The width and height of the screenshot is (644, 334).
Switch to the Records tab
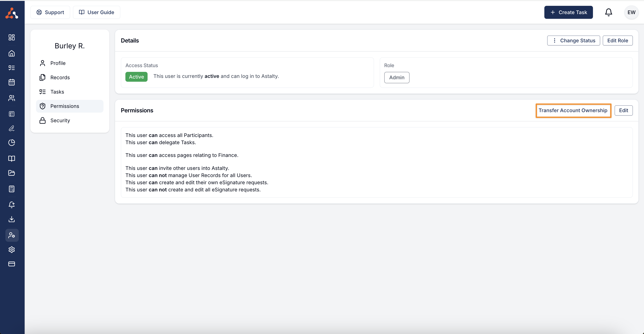[x=60, y=77]
